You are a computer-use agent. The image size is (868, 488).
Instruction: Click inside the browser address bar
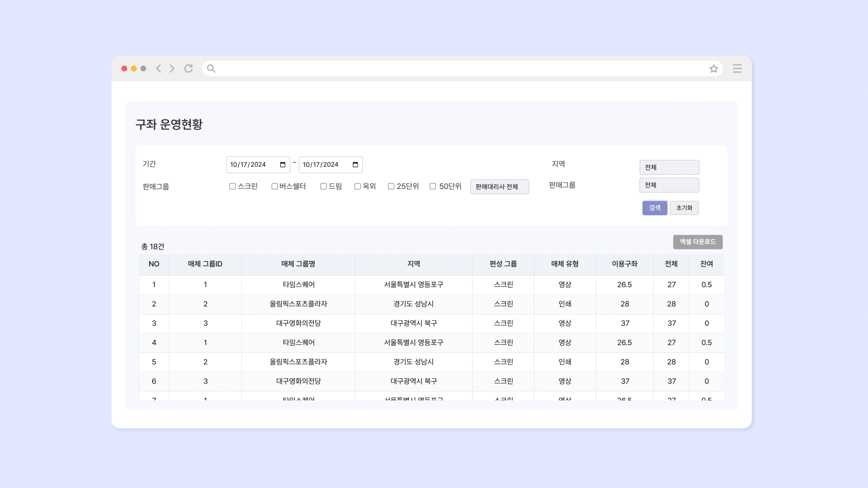point(452,69)
